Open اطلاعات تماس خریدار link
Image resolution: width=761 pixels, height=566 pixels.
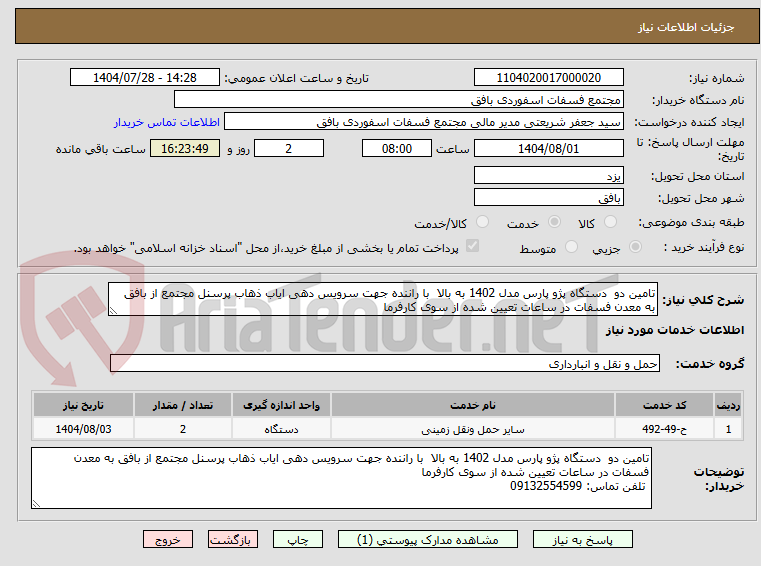[167, 122]
